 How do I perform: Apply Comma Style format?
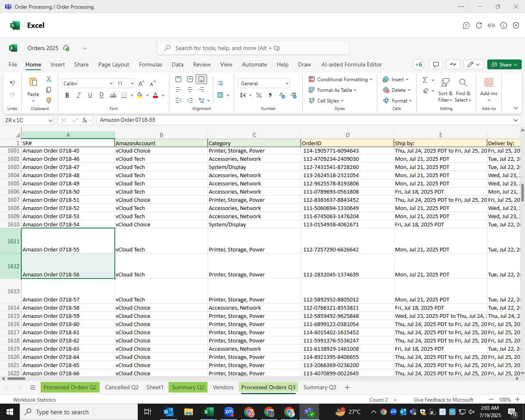coord(270,95)
